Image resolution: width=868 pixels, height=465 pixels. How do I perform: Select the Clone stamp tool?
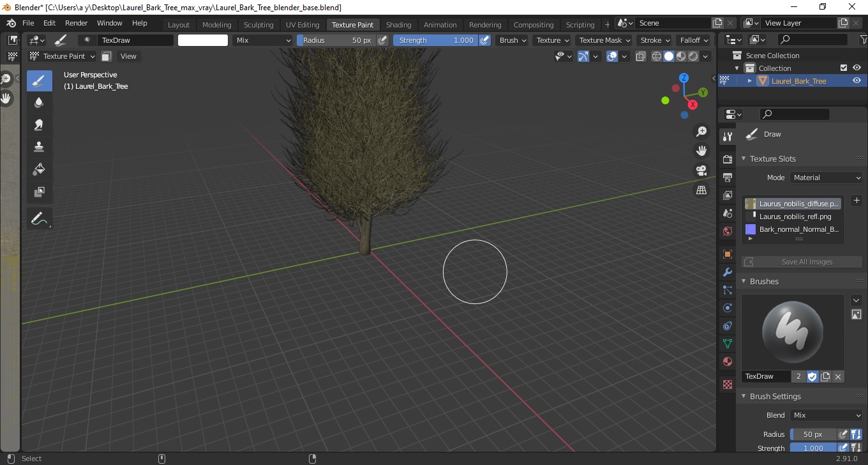coord(39,147)
